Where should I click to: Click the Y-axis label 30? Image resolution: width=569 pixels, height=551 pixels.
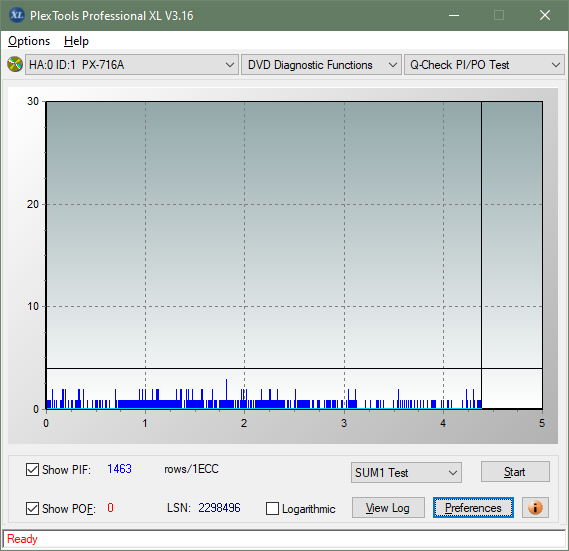click(33, 101)
